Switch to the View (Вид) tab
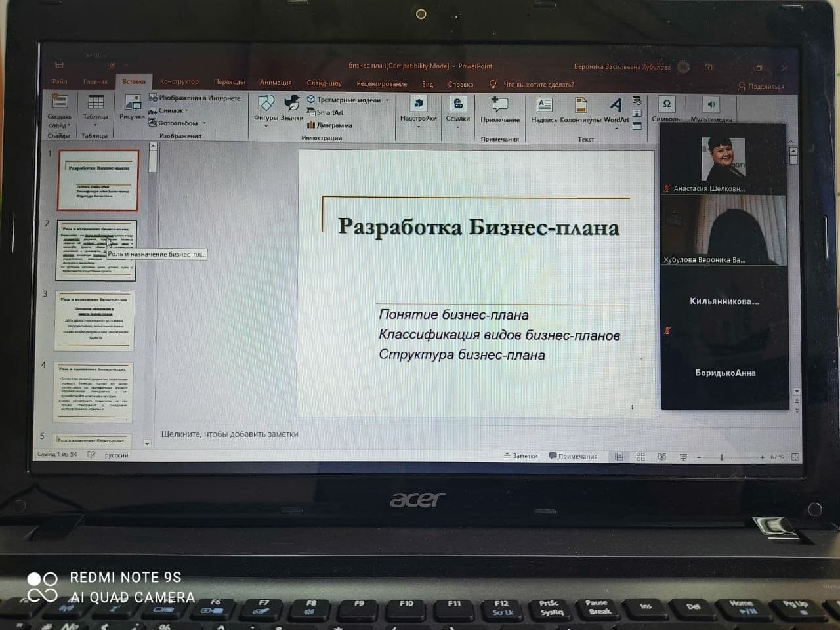 click(427, 84)
